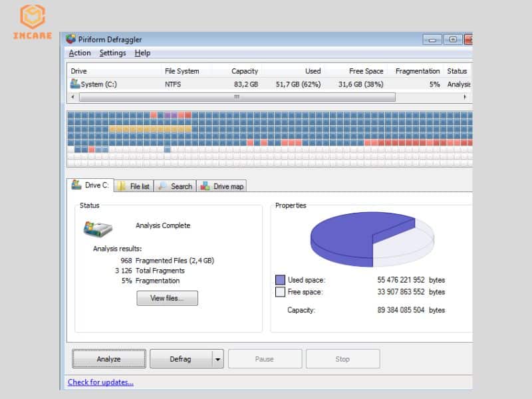Click the Status column header

pyautogui.click(x=457, y=71)
